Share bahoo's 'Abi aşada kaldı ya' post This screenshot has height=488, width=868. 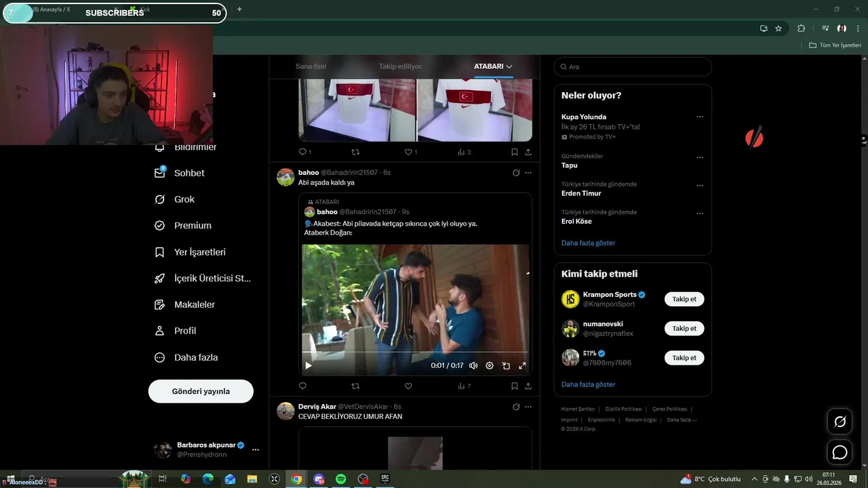[528, 386]
